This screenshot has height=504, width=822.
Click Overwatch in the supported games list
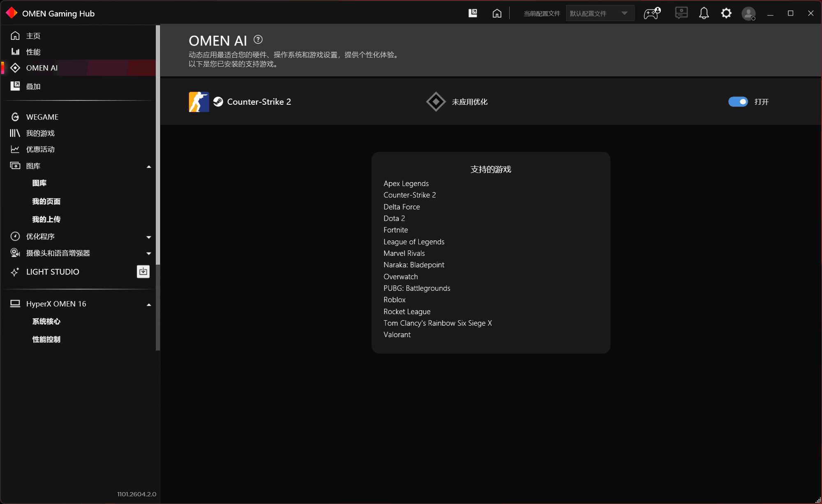click(401, 276)
